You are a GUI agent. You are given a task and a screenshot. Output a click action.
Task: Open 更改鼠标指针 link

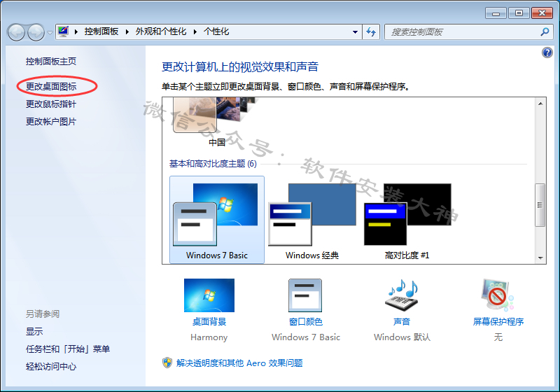click(x=51, y=104)
